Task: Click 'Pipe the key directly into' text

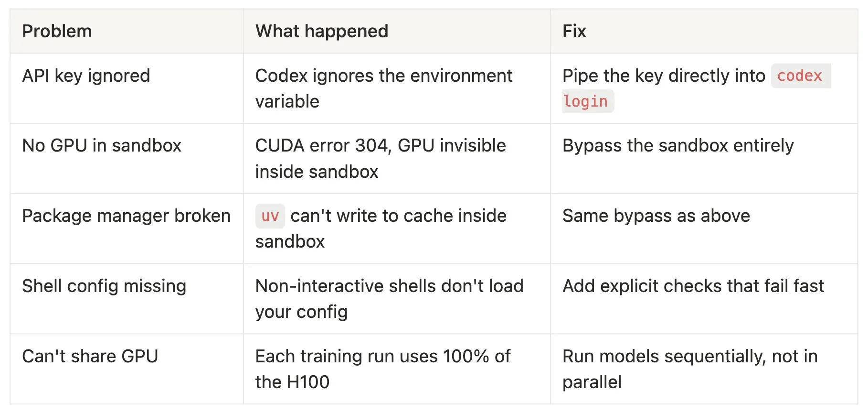Action: 664,76
